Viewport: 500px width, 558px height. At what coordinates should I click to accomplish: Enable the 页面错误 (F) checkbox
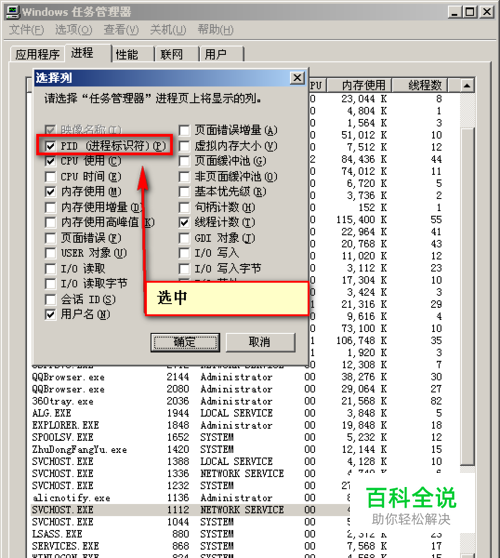[50, 238]
